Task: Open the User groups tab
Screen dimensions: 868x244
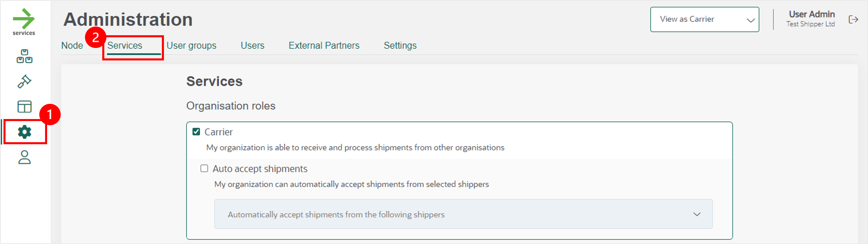Action: (x=191, y=45)
